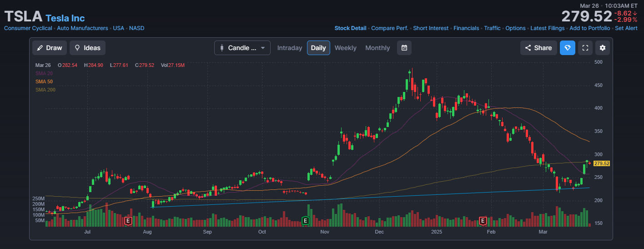This screenshot has width=644, height=249.
Task: Open the Auto Manufacturers industry link
Action: (x=82, y=28)
